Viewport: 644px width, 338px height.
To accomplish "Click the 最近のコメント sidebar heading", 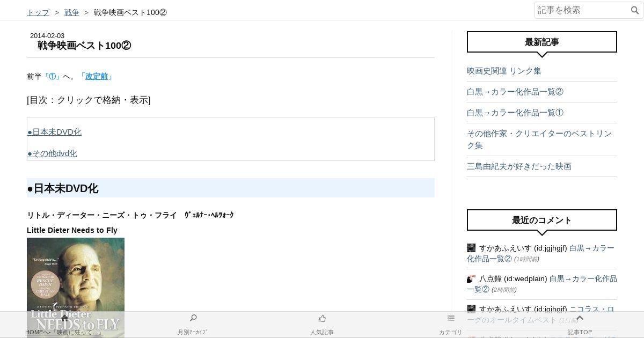I will [542, 220].
